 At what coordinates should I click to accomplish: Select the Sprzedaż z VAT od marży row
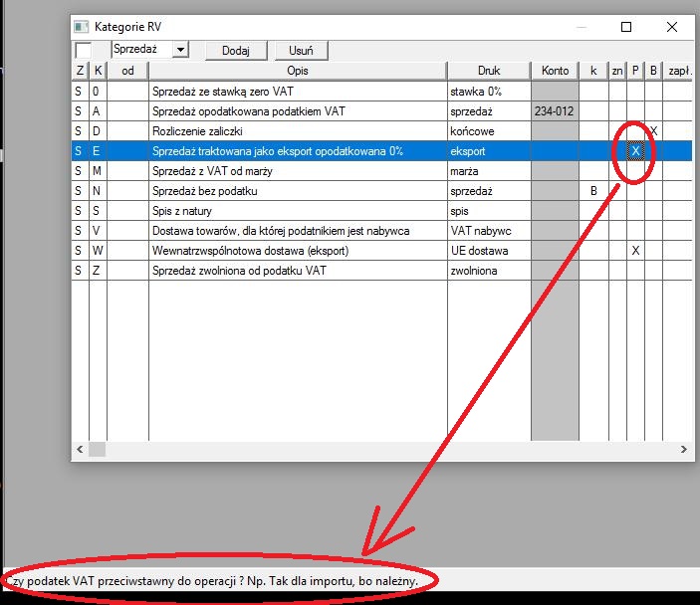297,171
